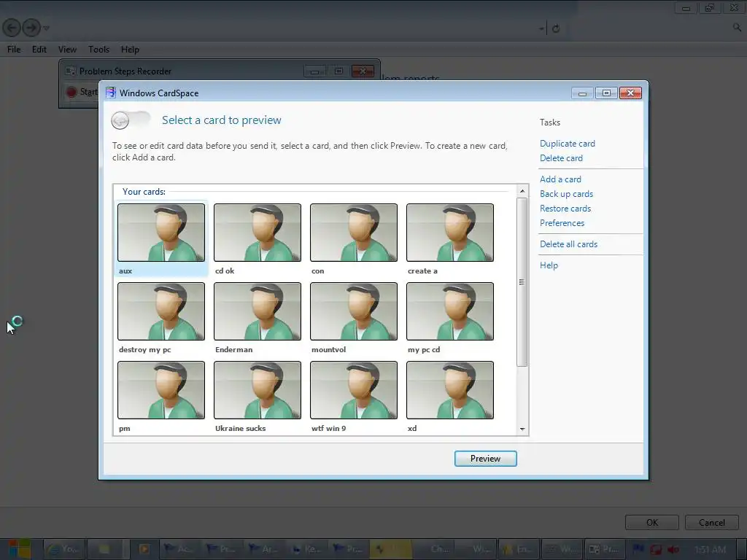The height and width of the screenshot is (560, 747).
Task: Click the Windows Start button
Action: pos(20,549)
